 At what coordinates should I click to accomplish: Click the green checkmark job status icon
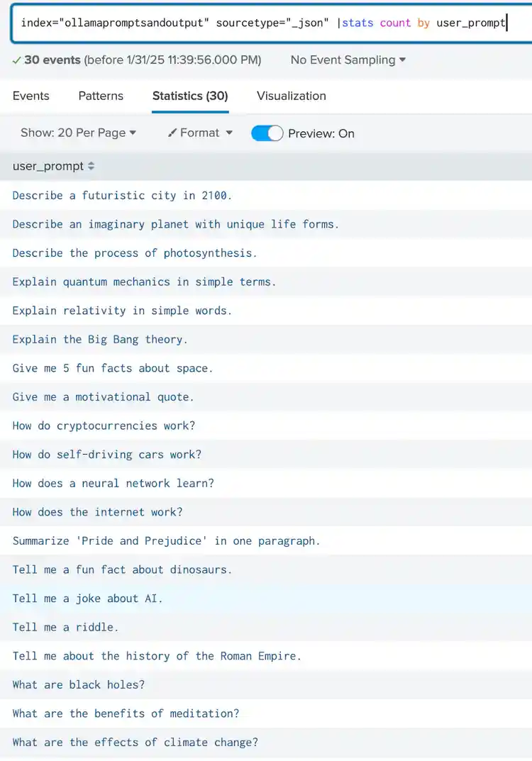coord(16,60)
